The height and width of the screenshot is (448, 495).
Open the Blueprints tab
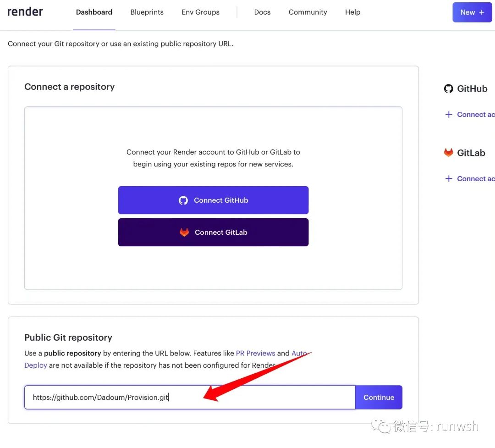(x=147, y=12)
